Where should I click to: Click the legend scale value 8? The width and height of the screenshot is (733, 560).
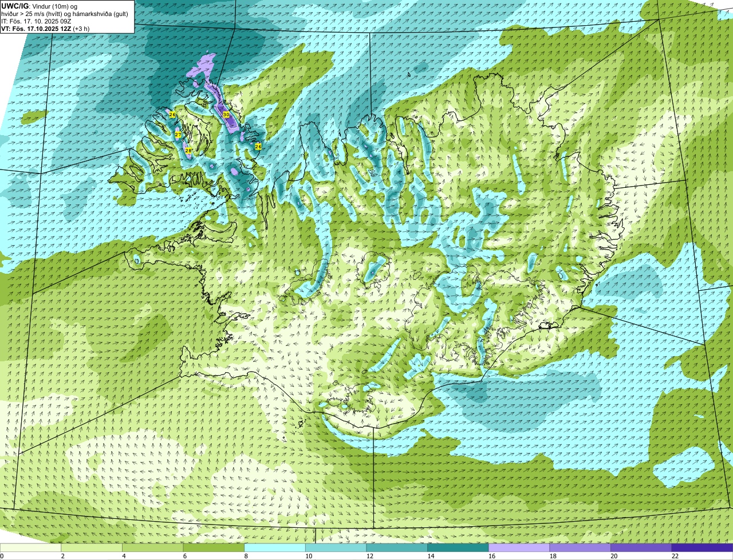point(246,556)
